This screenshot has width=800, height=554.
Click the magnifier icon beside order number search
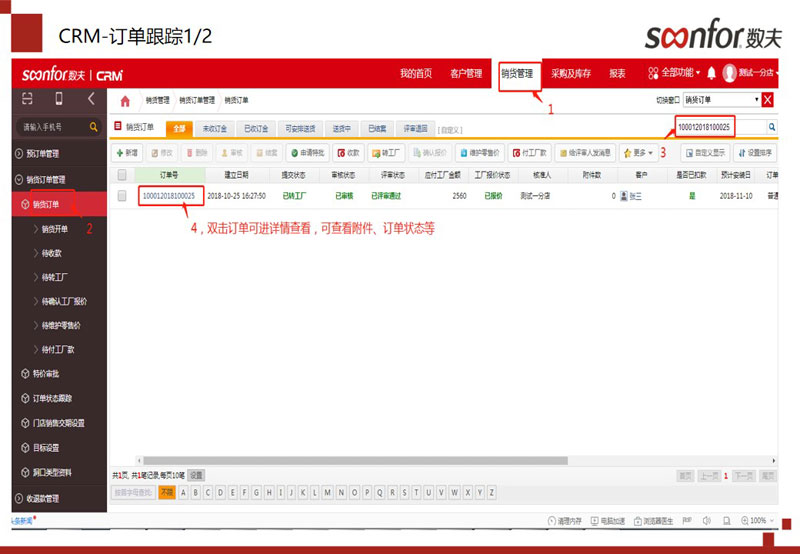coord(771,128)
